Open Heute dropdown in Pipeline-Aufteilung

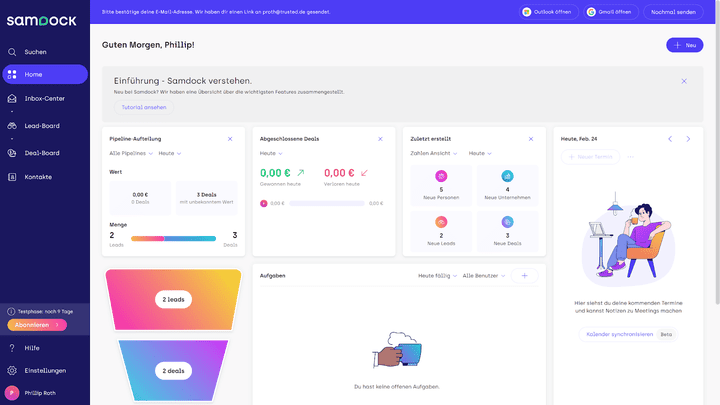[x=170, y=153]
